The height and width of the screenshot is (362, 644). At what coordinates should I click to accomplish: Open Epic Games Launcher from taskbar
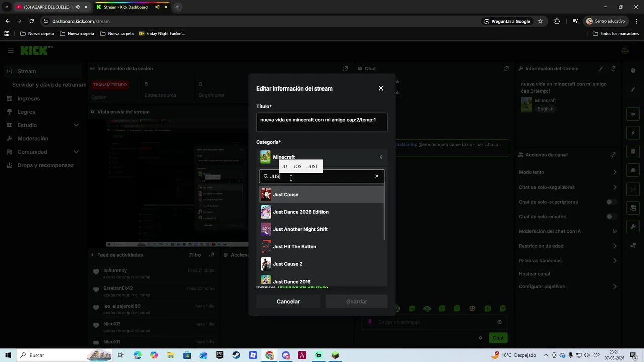click(x=220, y=355)
